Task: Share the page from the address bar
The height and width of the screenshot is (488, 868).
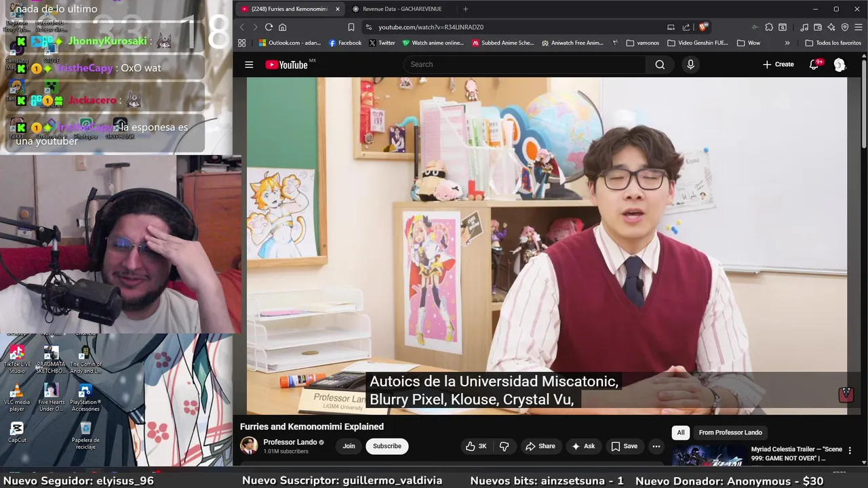Action: pyautogui.click(x=686, y=27)
